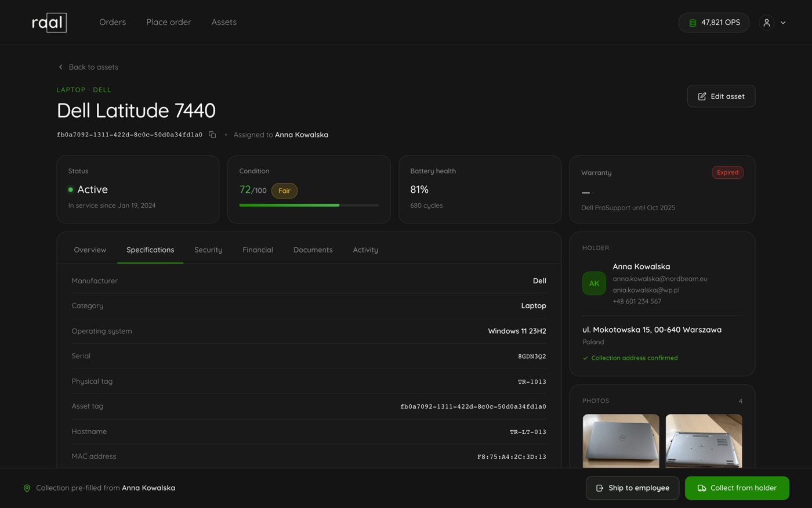Copy the asset ID with copy icon

[x=212, y=135]
